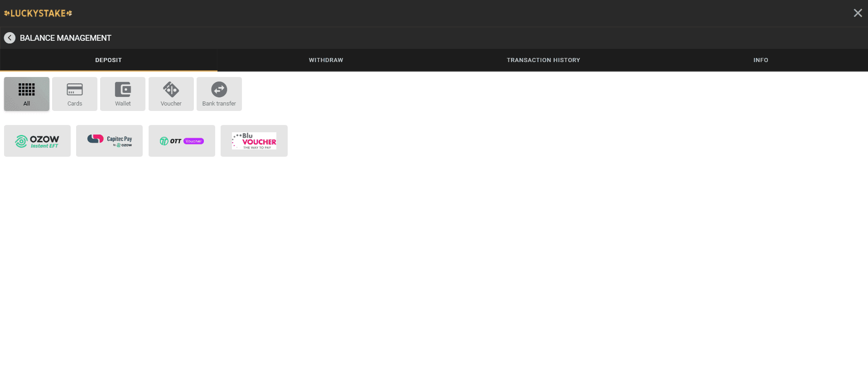
Task: Filter by the Cards credit card icon
Action: [x=75, y=90]
